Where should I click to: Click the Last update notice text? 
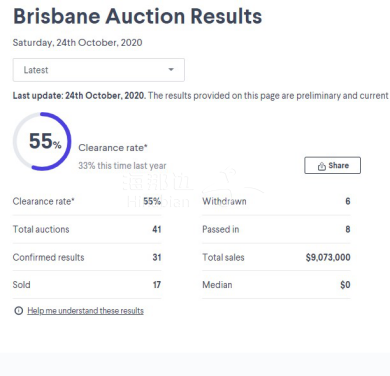coord(201,96)
